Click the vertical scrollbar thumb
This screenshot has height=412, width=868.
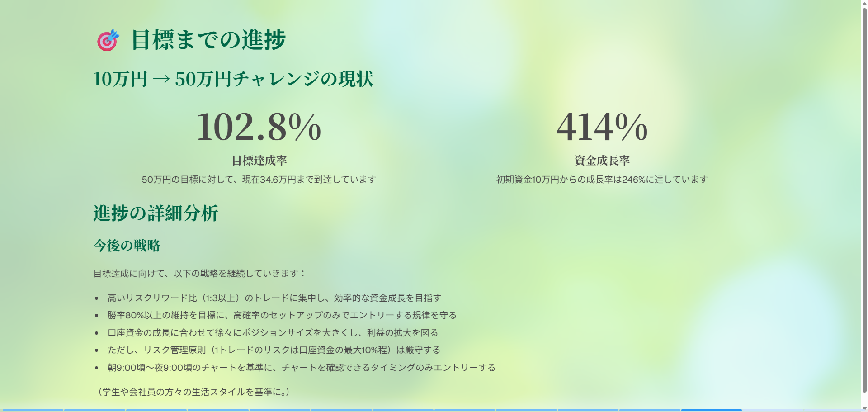click(x=864, y=199)
